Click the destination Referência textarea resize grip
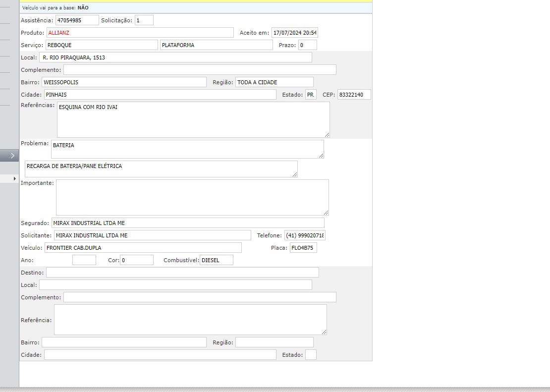 (x=324, y=332)
